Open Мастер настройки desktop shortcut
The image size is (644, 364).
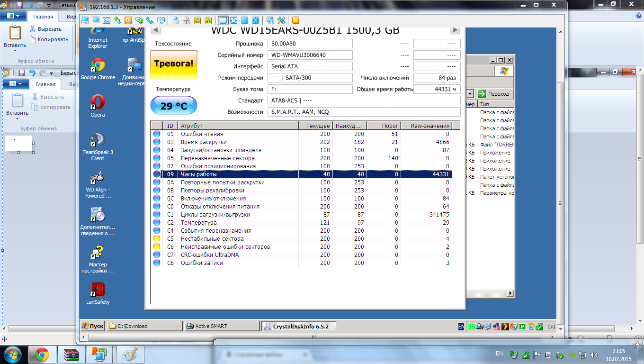pos(98,260)
